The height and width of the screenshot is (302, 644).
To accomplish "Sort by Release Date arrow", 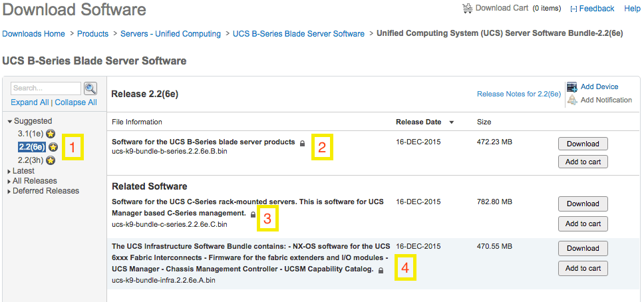I will tap(452, 122).
